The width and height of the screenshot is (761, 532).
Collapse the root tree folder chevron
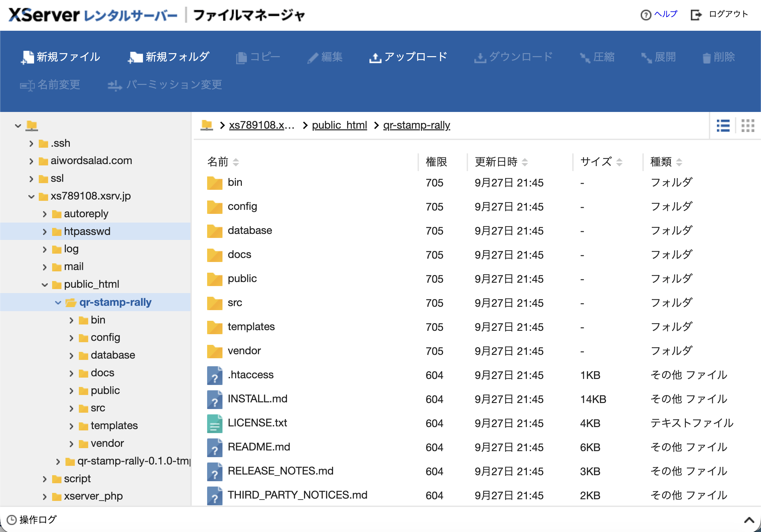point(18,126)
